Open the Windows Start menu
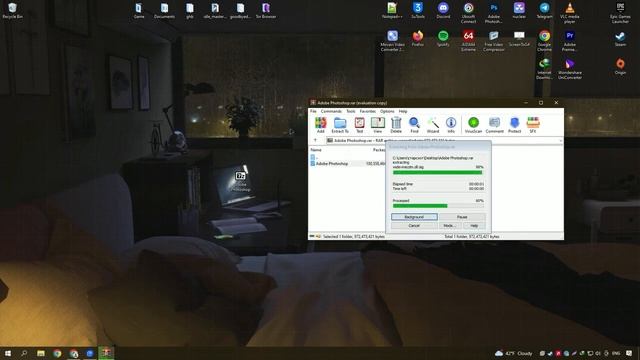This screenshot has height=360, width=640. click(8, 353)
